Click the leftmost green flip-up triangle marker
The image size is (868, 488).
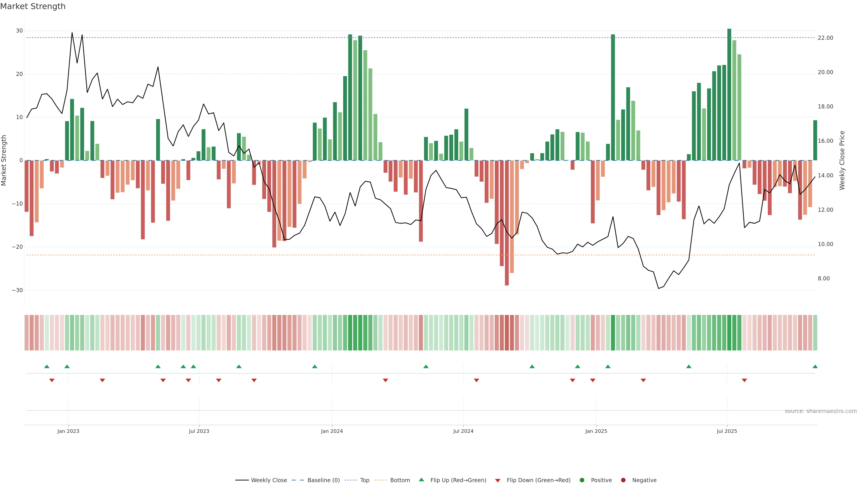tap(47, 366)
